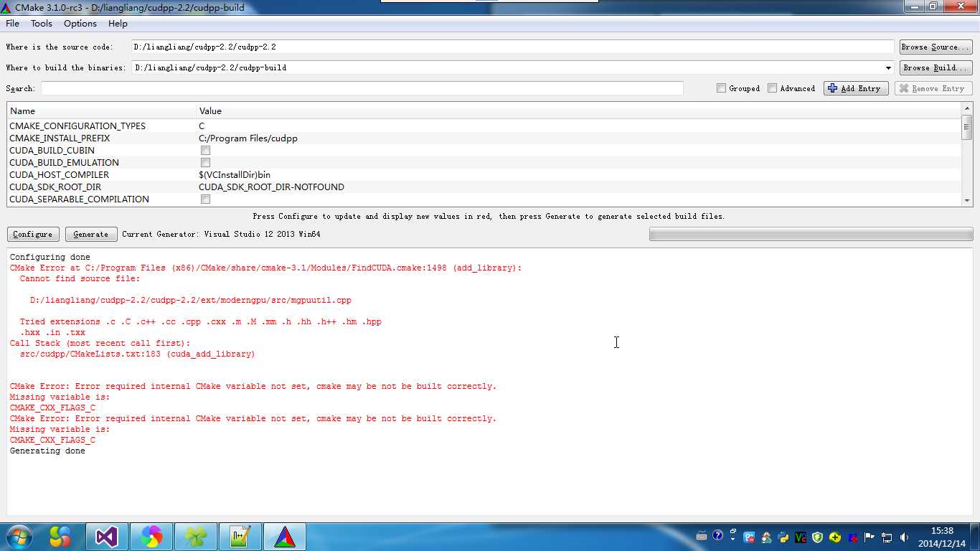Click the variable list scroll-down arrow

pyautogui.click(x=967, y=201)
